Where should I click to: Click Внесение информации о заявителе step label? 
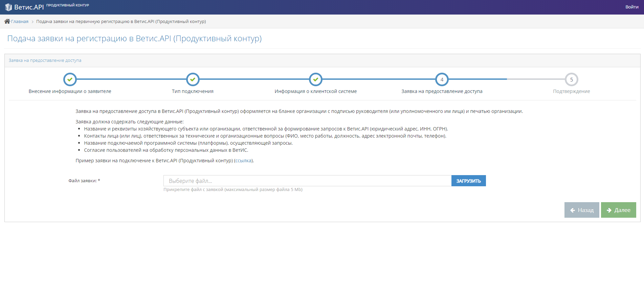coord(70,91)
